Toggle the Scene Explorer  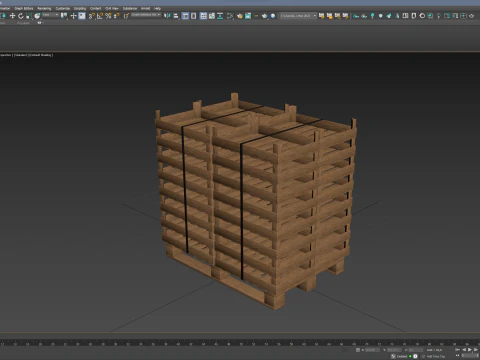(185, 16)
